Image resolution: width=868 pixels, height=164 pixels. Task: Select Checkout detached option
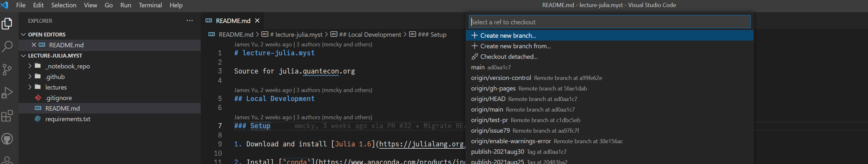[508, 57]
